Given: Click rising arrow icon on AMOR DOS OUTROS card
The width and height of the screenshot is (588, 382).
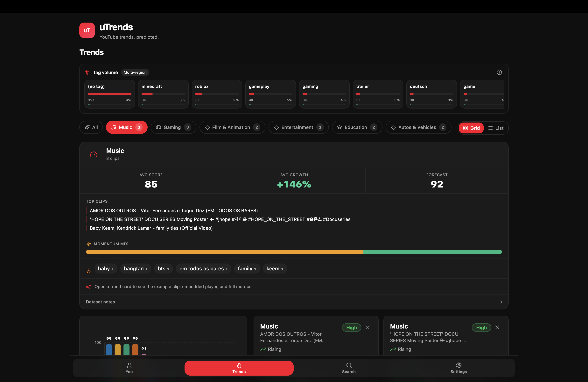Looking at the screenshot, I should point(263,349).
